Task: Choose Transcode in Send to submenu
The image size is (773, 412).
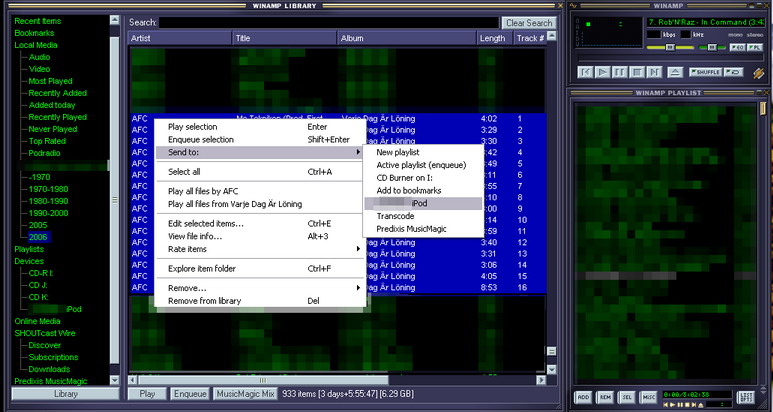Action: click(x=423, y=216)
